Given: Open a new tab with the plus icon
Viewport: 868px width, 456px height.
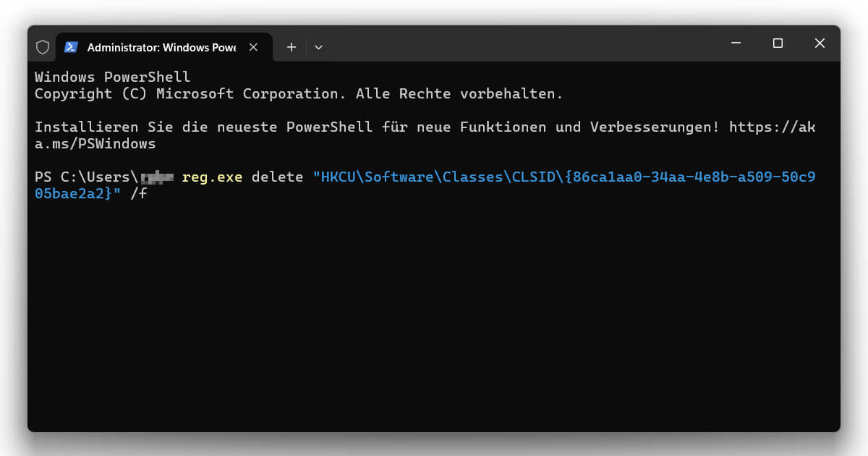Looking at the screenshot, I should pos(291,46).
